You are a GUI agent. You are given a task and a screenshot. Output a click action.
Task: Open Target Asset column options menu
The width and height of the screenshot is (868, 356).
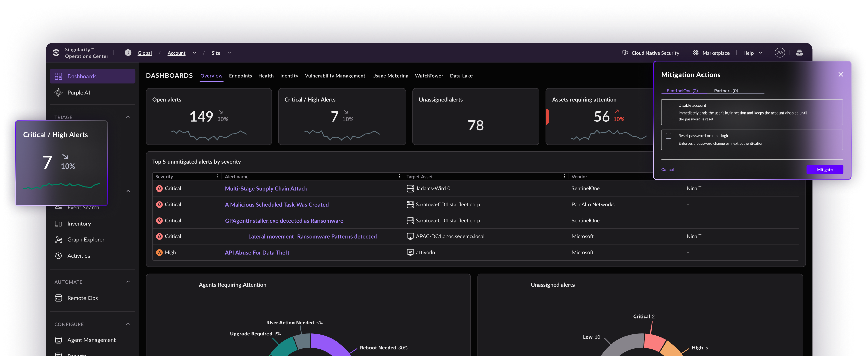click(x=564, y=176)
